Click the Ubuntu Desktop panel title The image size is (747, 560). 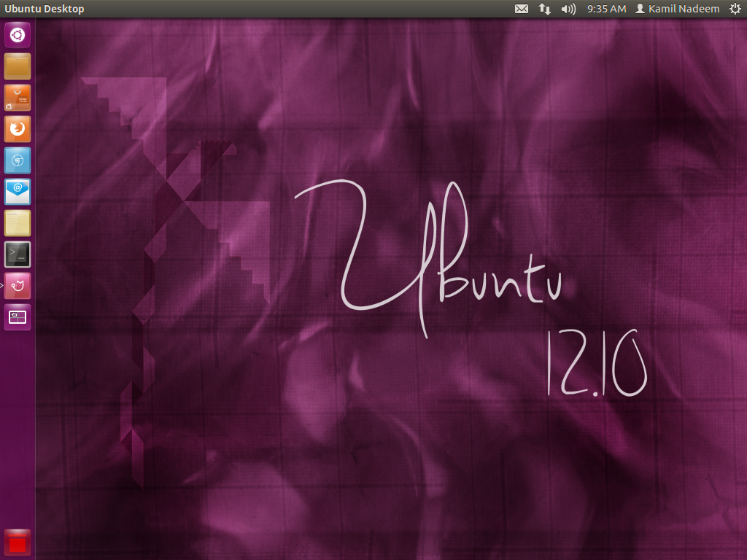pos(44,9)
